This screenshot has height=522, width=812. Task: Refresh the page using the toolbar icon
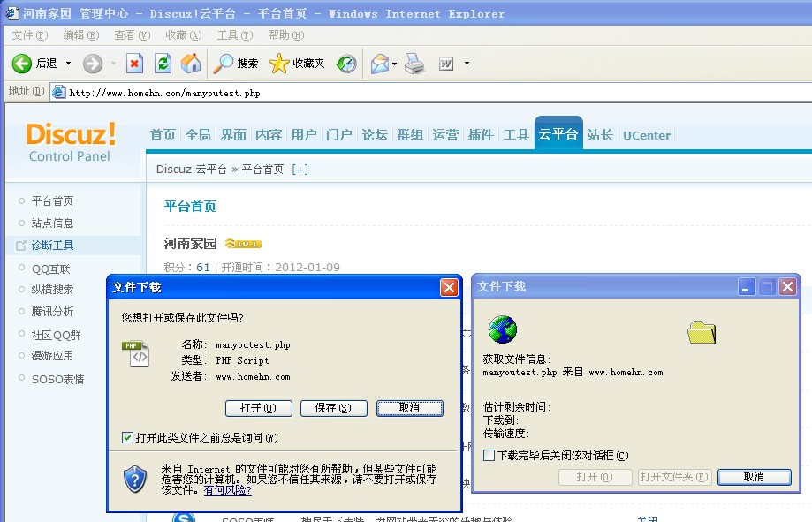163,64
